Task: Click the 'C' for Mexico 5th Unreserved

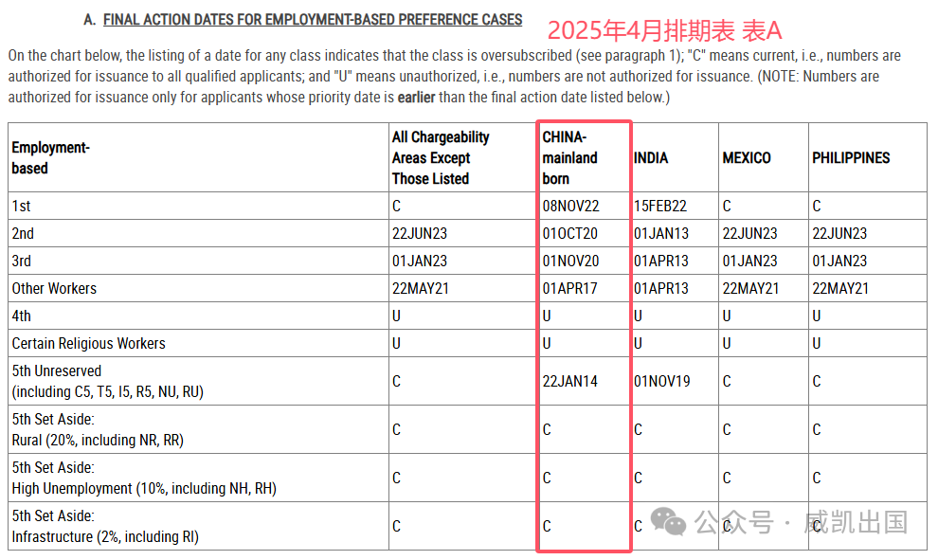Action: (x=727, y=381)
